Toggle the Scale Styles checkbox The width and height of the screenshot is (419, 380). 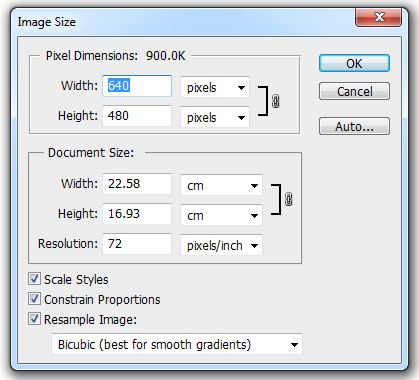coord(34,279)
